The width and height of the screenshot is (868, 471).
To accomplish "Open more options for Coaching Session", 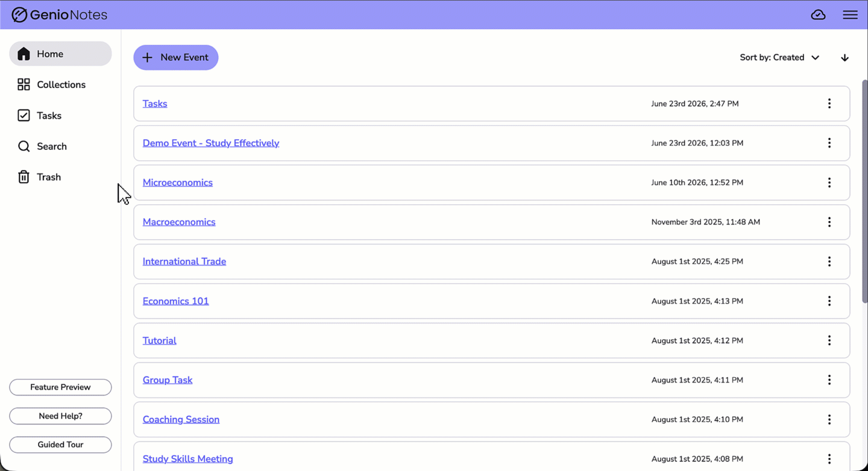I will click(829, 419).
